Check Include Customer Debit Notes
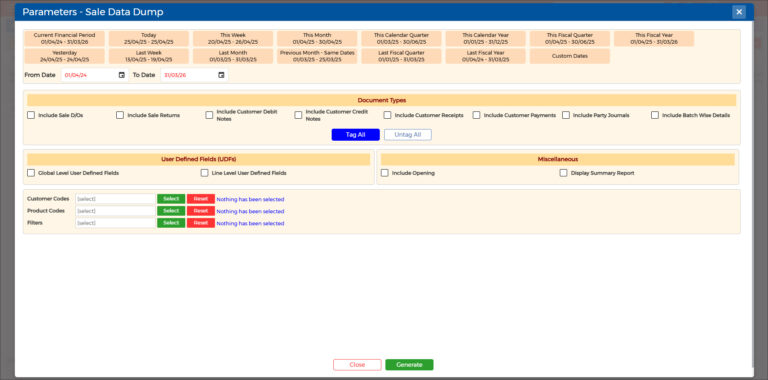The width and height of the screenshot is (768, 380). (x=209, y=115)
